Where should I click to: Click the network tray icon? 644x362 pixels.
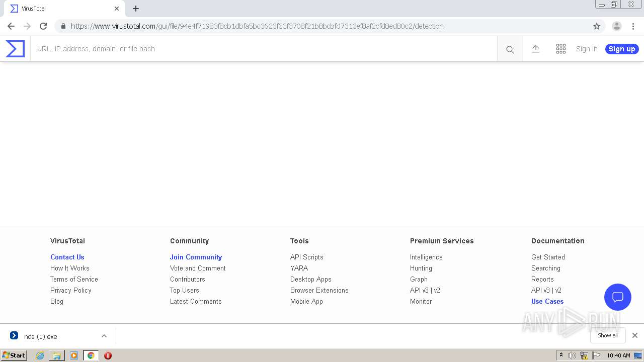584,355
